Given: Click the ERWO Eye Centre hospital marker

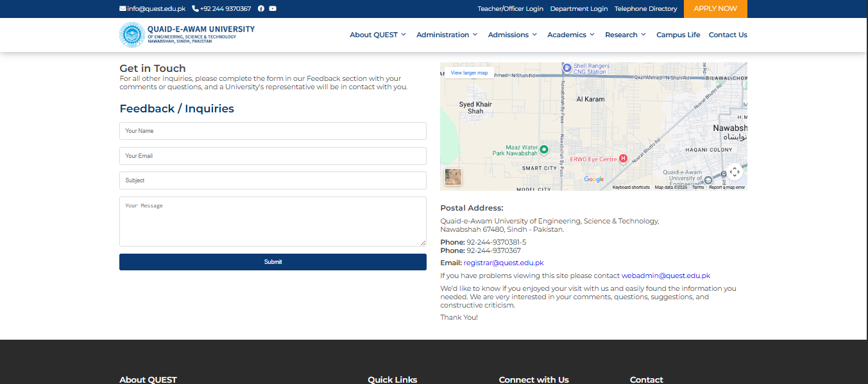Looking at the screenshot, I should tap(622, 159).
